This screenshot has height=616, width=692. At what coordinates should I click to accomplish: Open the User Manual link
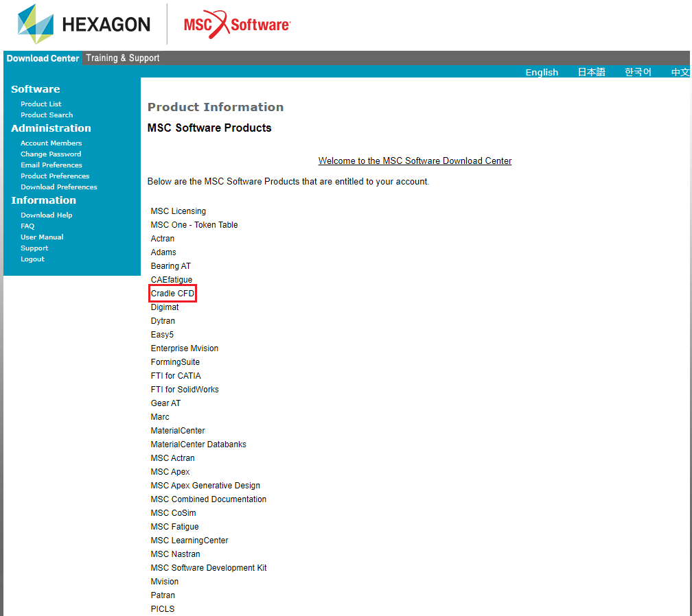(42, 237)
